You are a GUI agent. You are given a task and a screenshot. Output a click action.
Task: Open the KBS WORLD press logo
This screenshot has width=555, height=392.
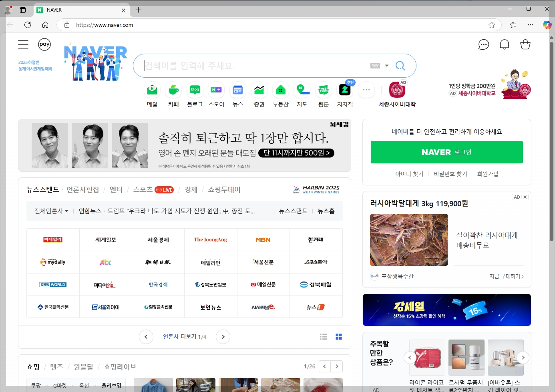point(53,285)
